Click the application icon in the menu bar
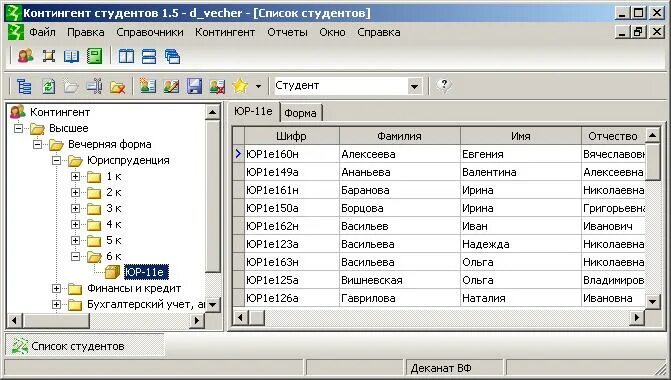671x380 pixels. [x=16, y=33]
